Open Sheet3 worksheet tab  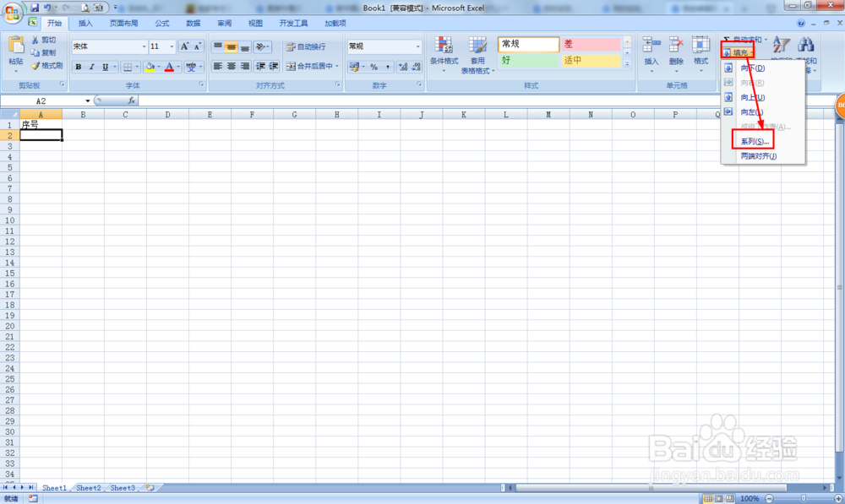[x=123, y=488]
